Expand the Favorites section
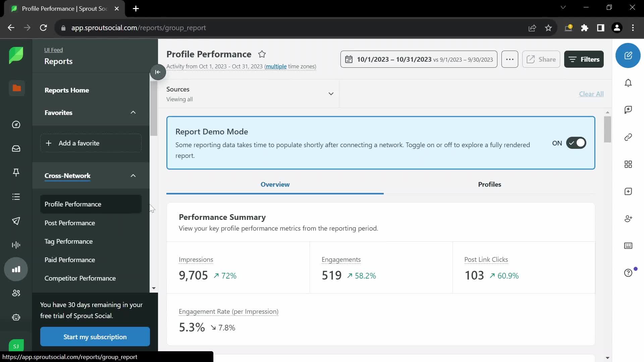644x362 pixels. 133,112
